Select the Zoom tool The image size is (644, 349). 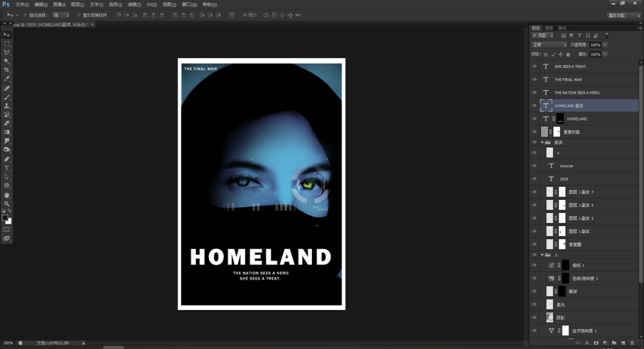(7, 203)
